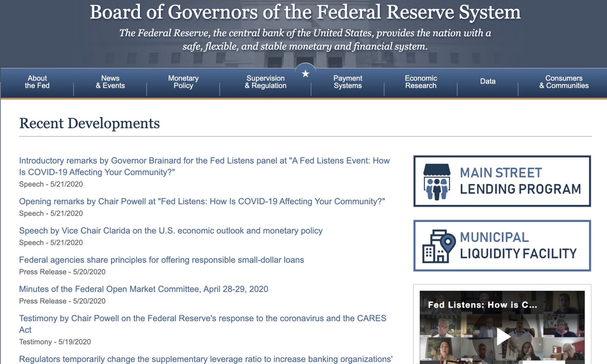
Task: Open small-dollar loans press release link
Action: coord(162,260)
